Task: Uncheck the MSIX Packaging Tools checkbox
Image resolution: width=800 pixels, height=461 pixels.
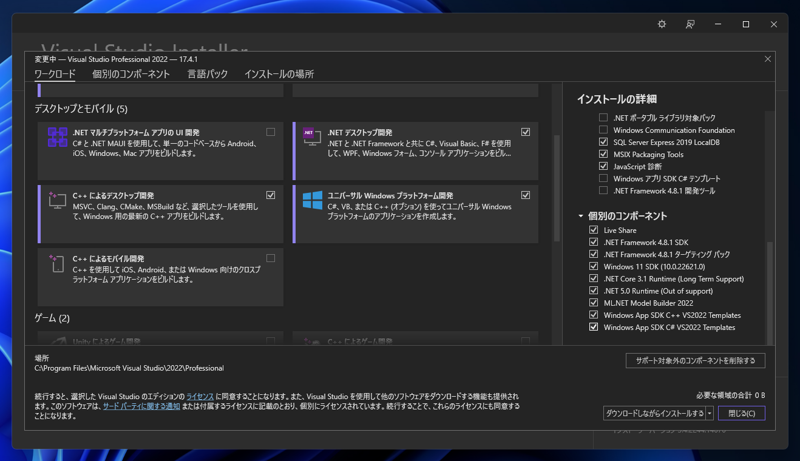Action: point(604,154)
